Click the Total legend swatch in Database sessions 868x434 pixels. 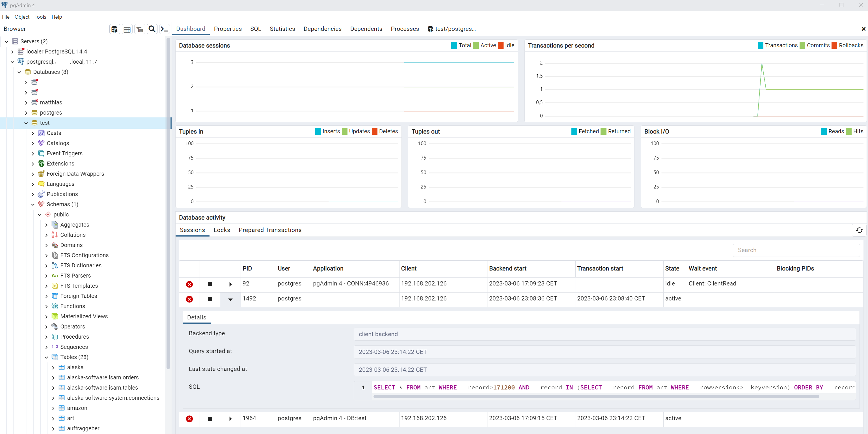(454, 45)
